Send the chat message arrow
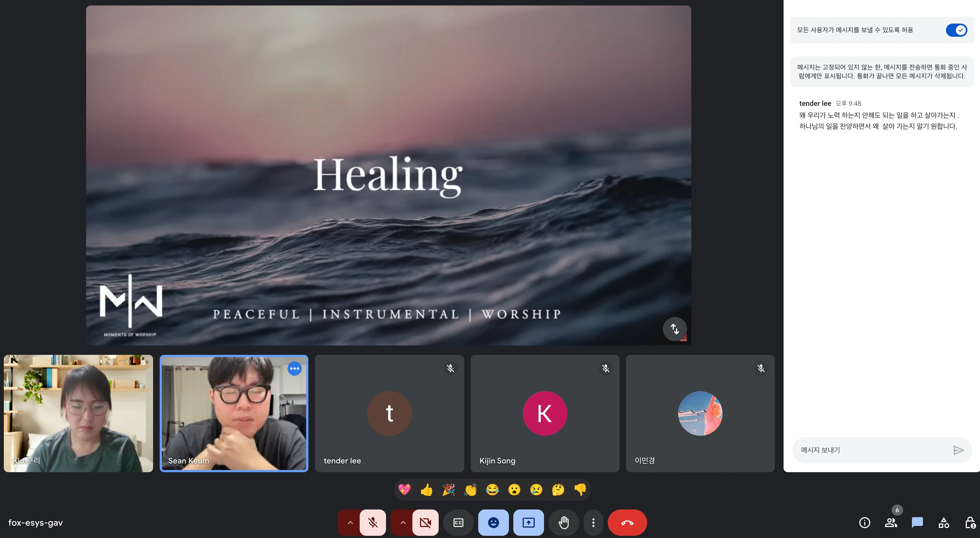 [x=959, y=450]
